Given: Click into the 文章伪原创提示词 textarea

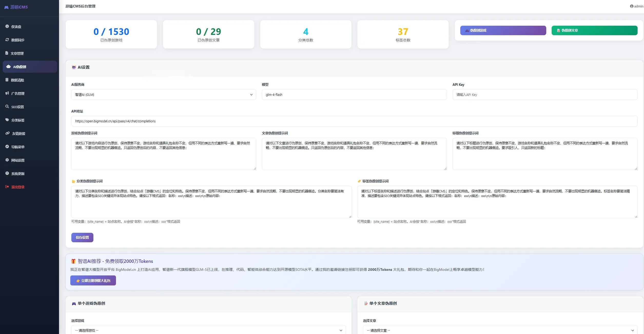Looking at the screenshot, I should 354,154.
